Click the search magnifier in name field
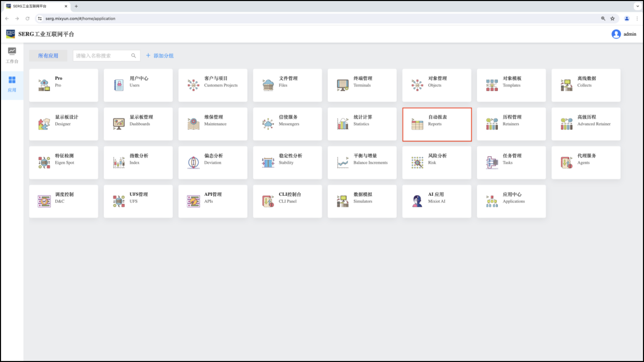Screen dimensions: 644x362 [133, 56]
